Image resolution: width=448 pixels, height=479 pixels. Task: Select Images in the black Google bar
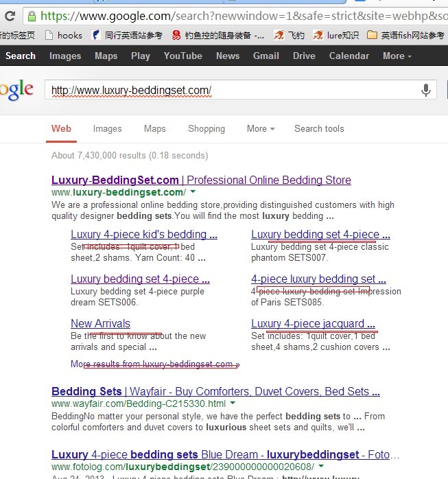tap(65, 56)
